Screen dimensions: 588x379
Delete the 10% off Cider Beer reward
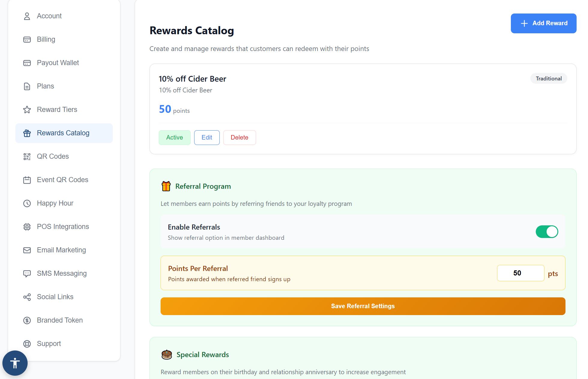[x=240, y=137]
